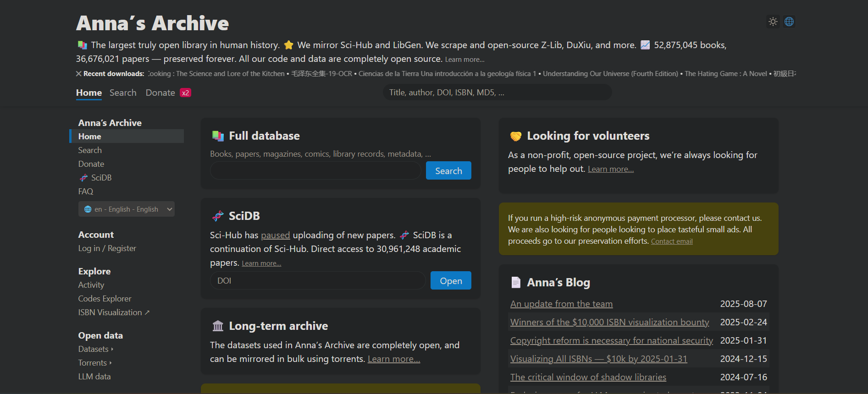Open the Home tab in top navigation
This screenshot has width=868, height=394.
pyautogui.click(x=89, y=93)
